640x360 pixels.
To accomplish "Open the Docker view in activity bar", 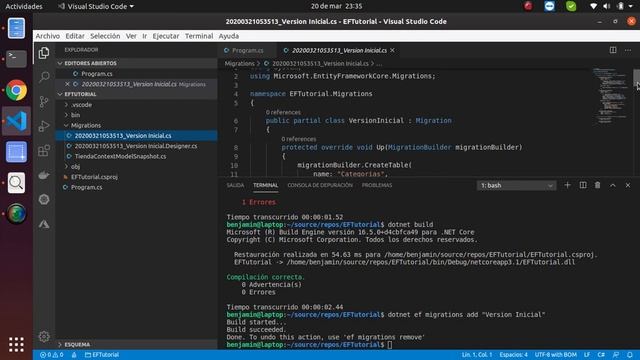I will [x=44, y=175].
